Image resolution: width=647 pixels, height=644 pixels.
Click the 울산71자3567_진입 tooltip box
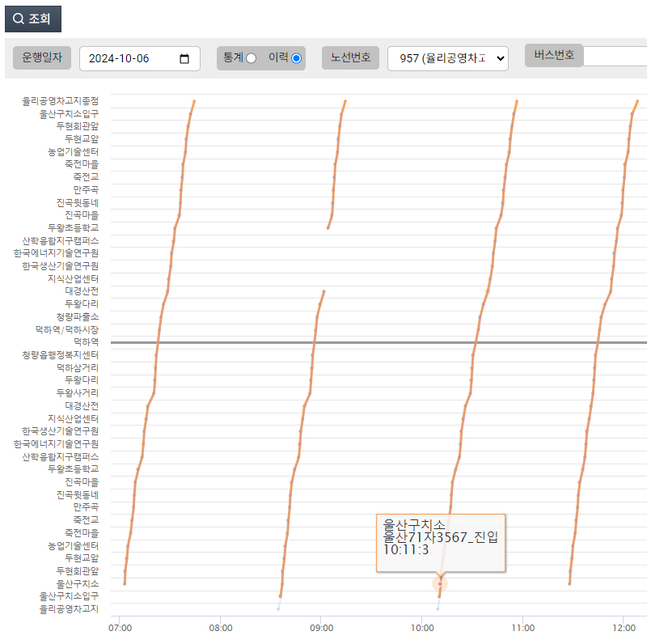(x=441, y=543)
